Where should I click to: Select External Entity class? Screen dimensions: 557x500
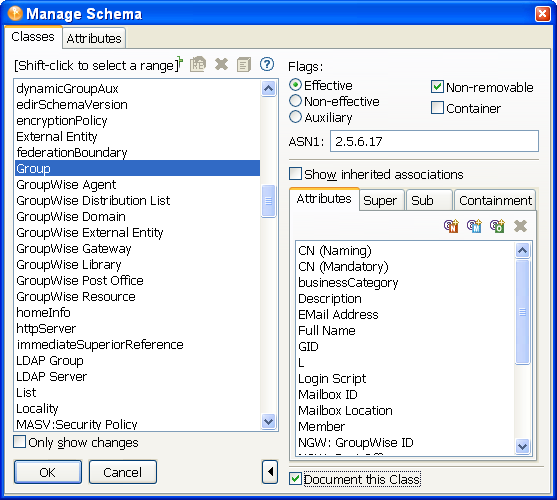point(137,136)
